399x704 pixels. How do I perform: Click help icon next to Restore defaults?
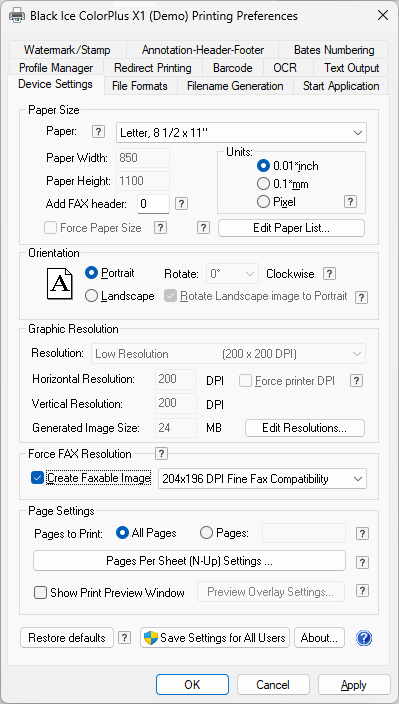click(x=124, y=638)
